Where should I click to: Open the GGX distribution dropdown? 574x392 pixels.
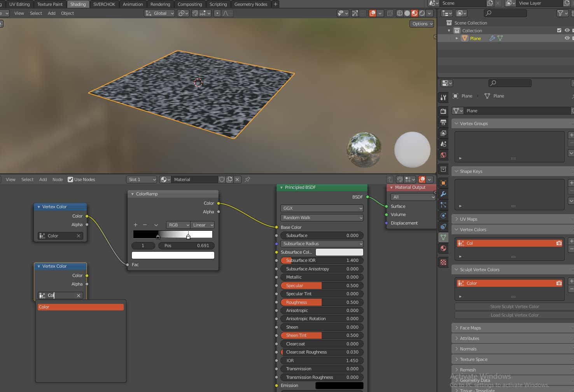[322, 208]
